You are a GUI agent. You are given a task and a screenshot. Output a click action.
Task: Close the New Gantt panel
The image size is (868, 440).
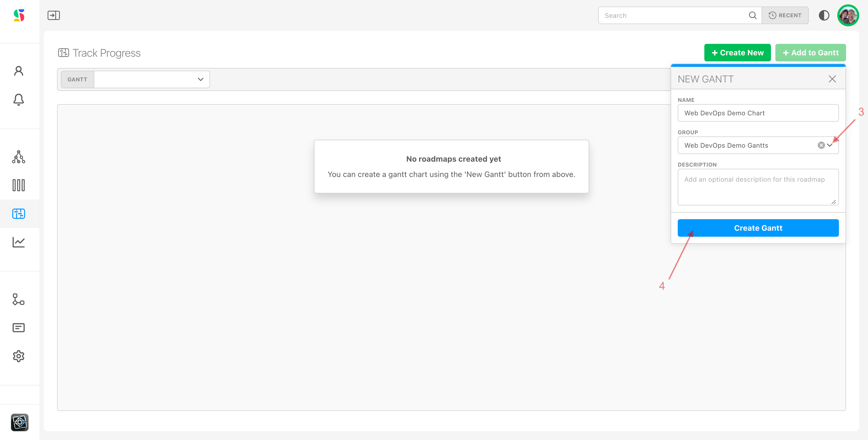[x=832, y=79]
